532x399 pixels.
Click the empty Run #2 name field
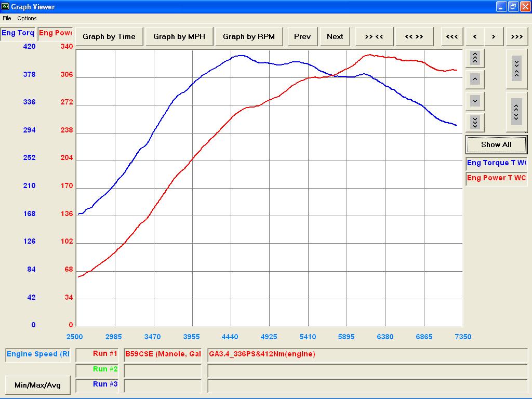(x=163, y=370)
